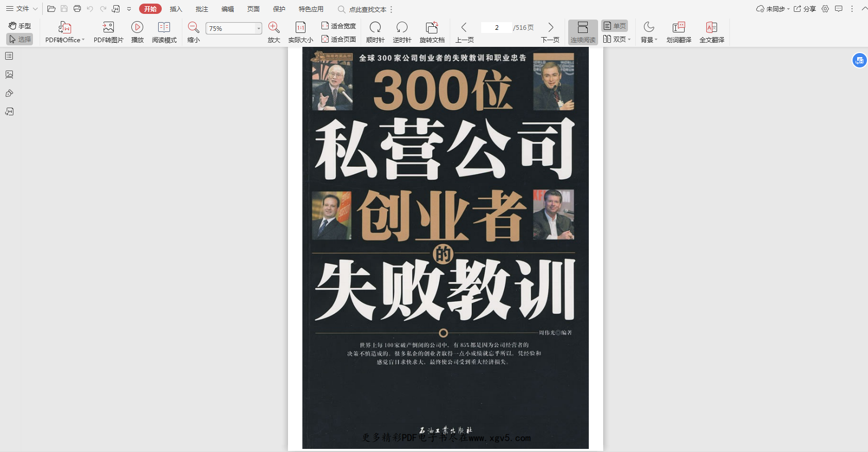Open the bookmark outline panel in sidebar
Screen dimensions: 868x452
tap(9, 56)
